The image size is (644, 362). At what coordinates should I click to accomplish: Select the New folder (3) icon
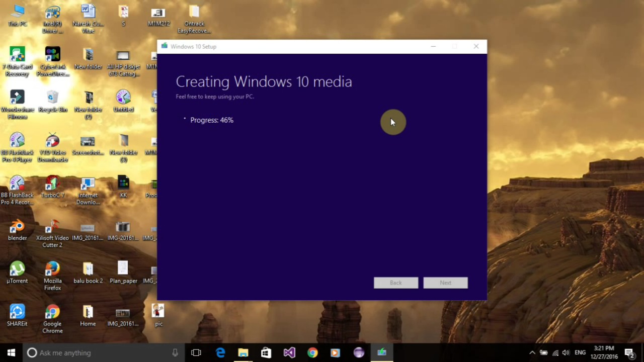(x=123, y=147)
